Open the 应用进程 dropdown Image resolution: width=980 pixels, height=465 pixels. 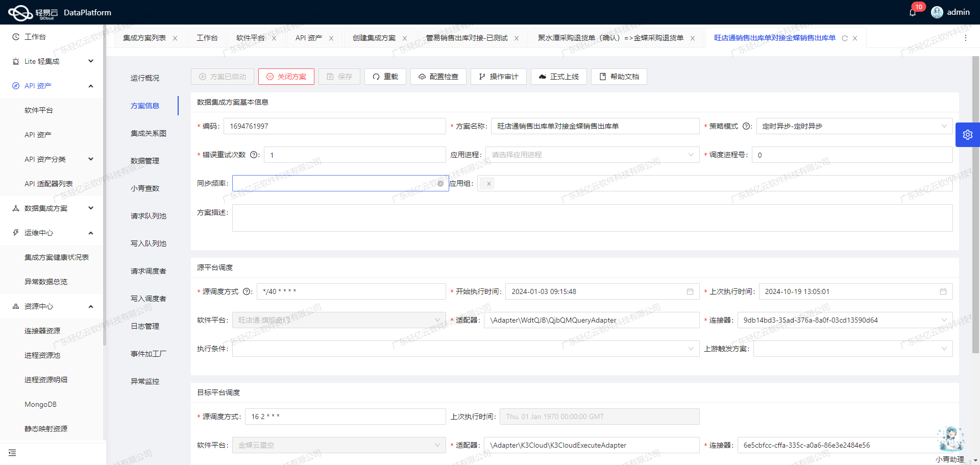click(x=592, y=155)
